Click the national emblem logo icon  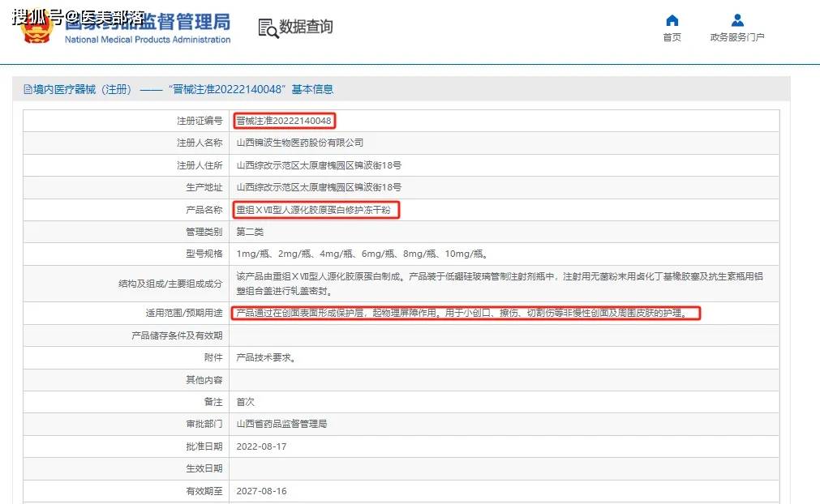pyautogui.click(x=37, y=28)
